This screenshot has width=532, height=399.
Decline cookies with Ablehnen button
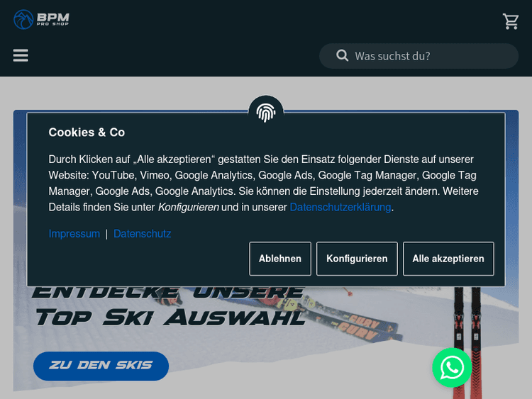(x=280, y=259)
